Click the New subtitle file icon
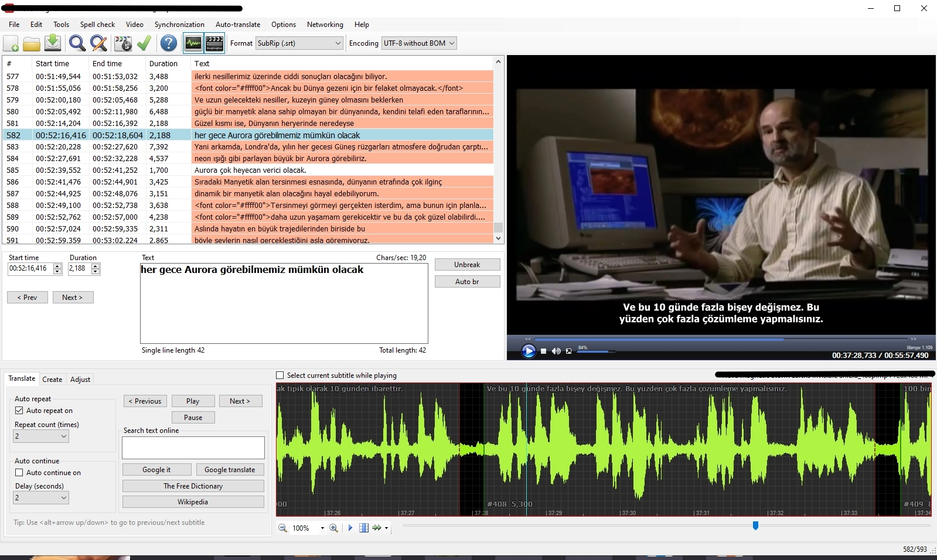This screenshot has height=560, width=937. [11, 43]
